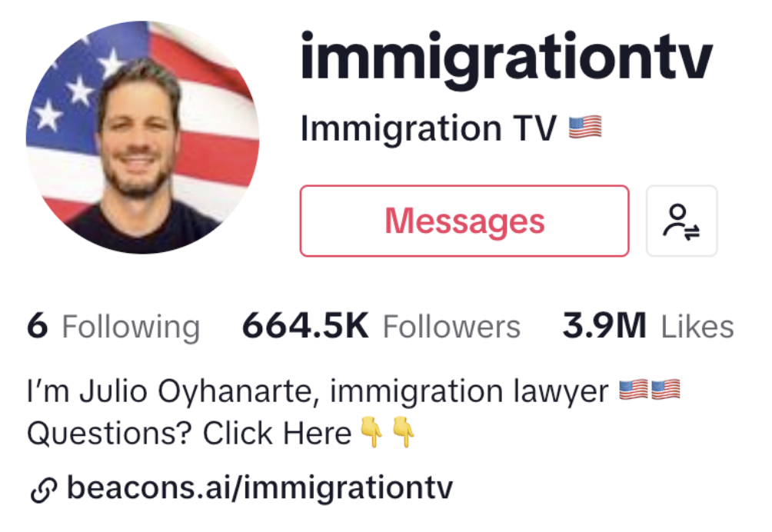This screenshot has width=772, height=532.
Task: Click the 664.5K followers count
Action: point(305,326)
